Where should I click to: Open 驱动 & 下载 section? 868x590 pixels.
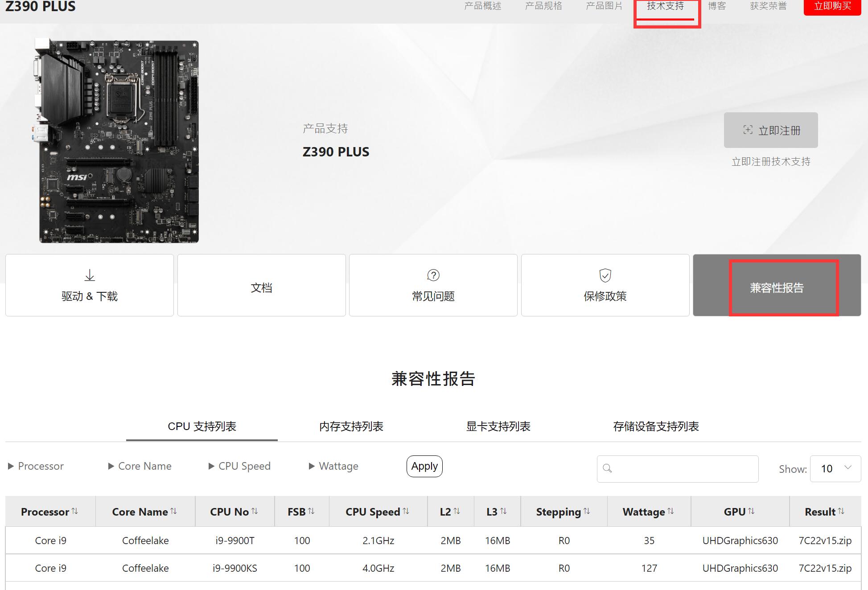pyautogui.click(x=90, y=285)
